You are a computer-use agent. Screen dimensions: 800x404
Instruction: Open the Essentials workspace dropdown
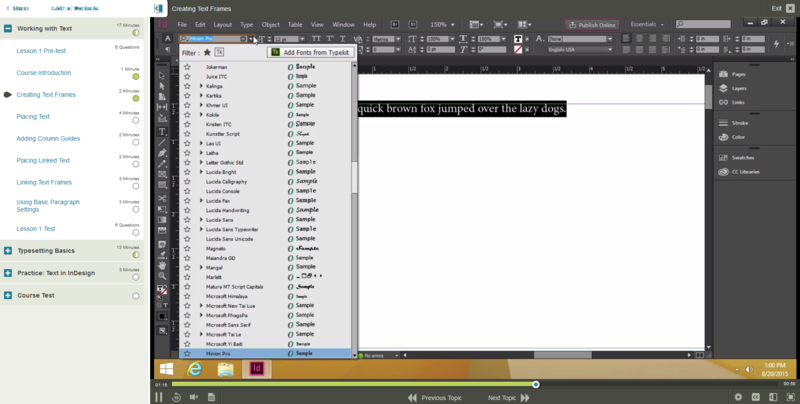pyautogui.click(x=647, y=24)
